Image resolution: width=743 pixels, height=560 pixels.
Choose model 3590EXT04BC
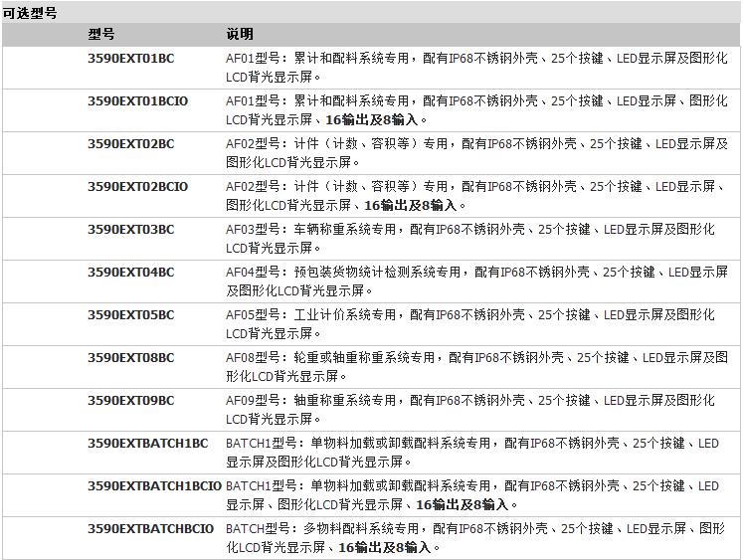pyautogui.click(x=130, y=273)
